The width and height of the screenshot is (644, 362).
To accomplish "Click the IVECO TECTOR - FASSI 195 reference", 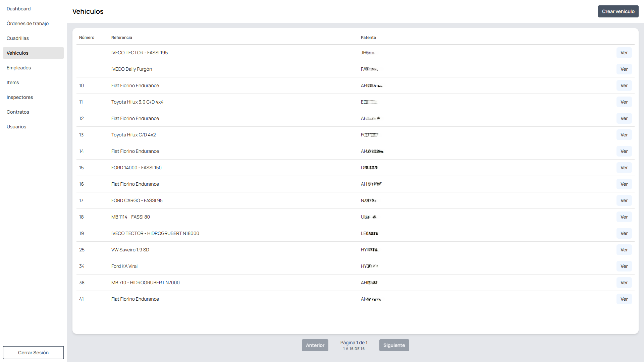I will coord(140,53).
